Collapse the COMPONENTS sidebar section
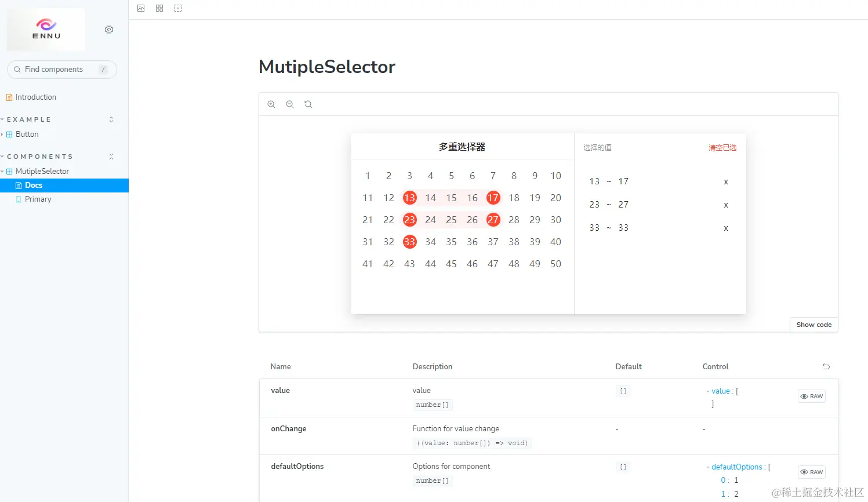Screen dimensions: 868x502 (x=41, y=157)
